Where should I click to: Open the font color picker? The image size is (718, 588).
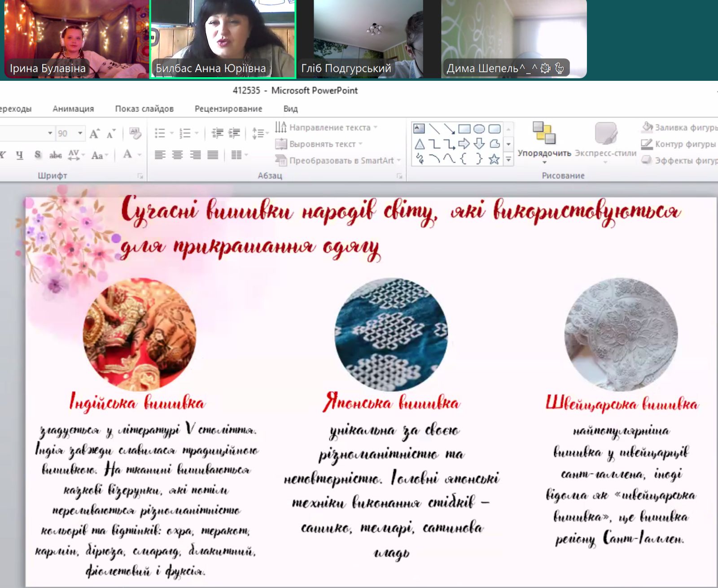(139, 155)
